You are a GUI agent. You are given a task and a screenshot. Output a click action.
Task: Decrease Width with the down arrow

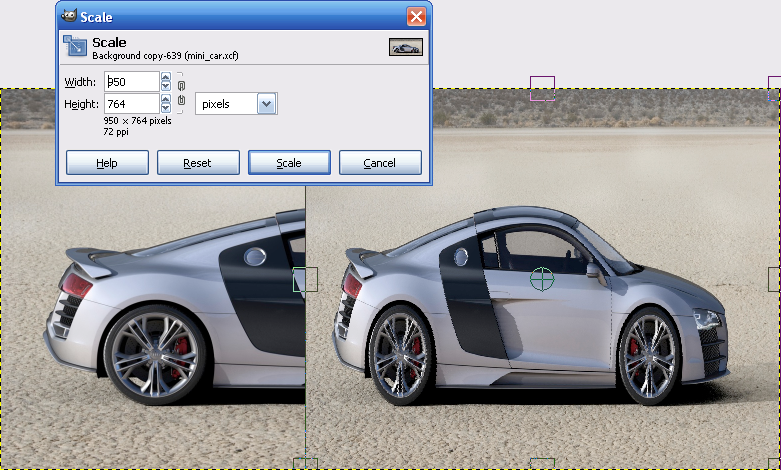point(166,86)
